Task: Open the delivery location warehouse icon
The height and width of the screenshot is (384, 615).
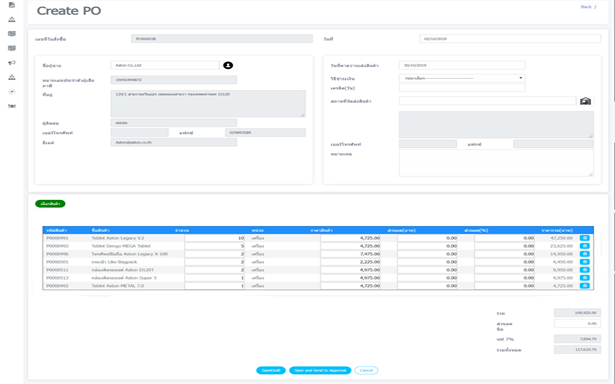Action: coord(585,101)
